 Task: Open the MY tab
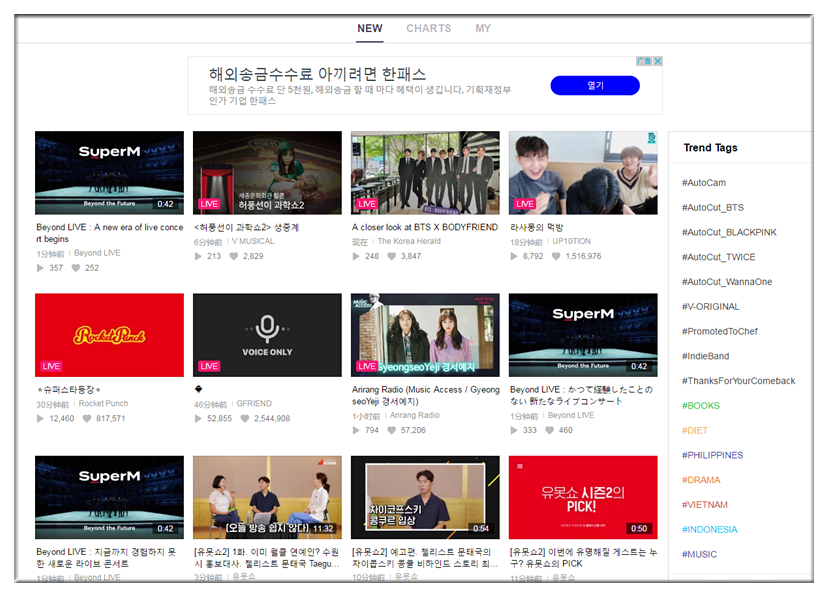click(x=483, y=28)
